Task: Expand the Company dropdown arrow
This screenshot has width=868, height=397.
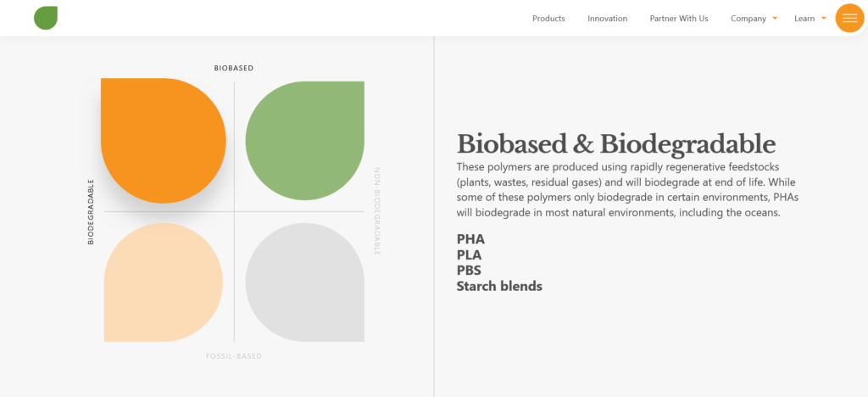Action: pyautogui.click(x=775, y=19)
